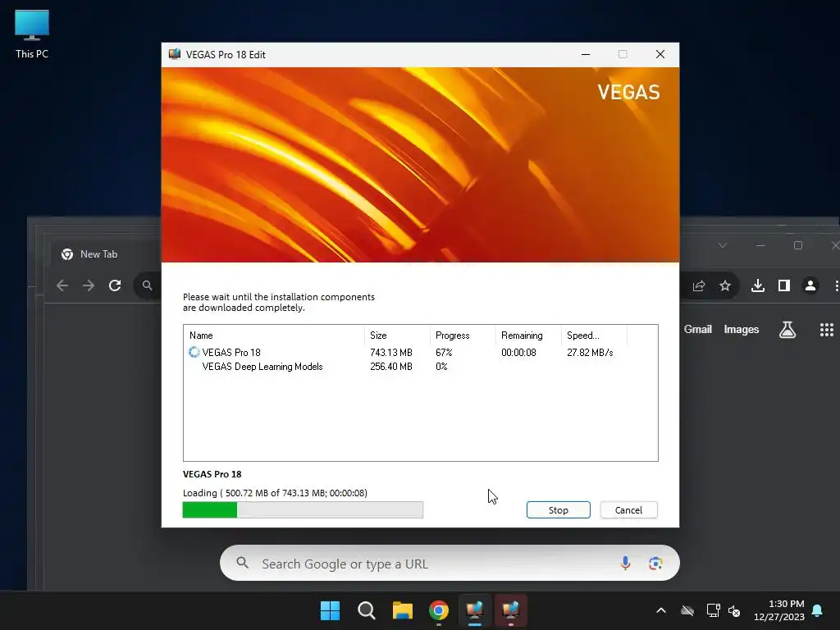The image size is (840, 630).
Task: Open the Windows Start menu
Action: click(x=330, y=610)
